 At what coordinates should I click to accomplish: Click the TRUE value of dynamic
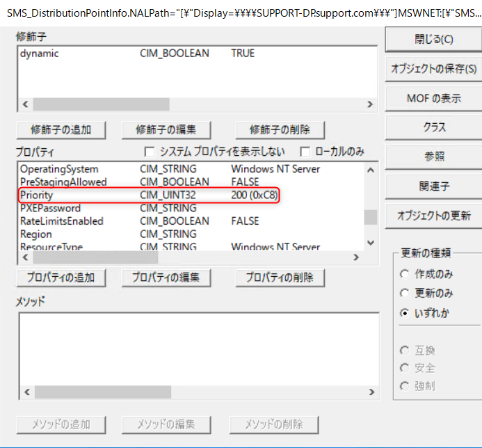coord(243,54)
